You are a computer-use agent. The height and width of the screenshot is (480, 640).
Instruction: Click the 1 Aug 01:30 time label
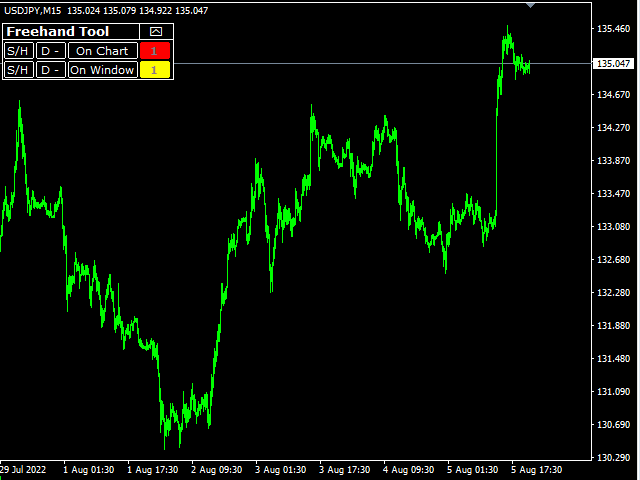[x=89, y=470]
